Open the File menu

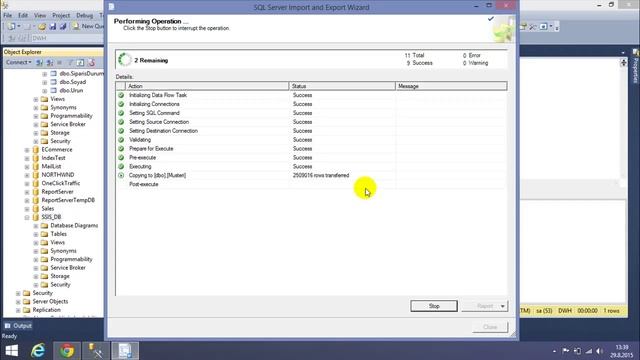(7, 16)
